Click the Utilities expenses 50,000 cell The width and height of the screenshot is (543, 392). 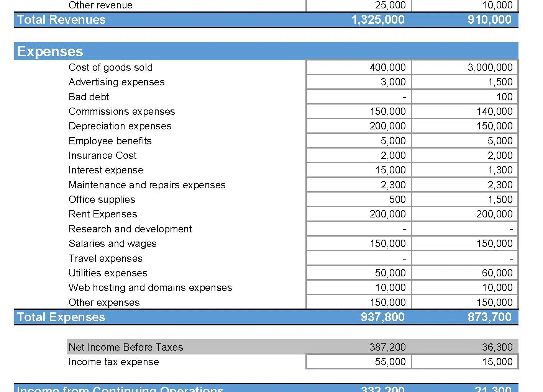[359, 273]
